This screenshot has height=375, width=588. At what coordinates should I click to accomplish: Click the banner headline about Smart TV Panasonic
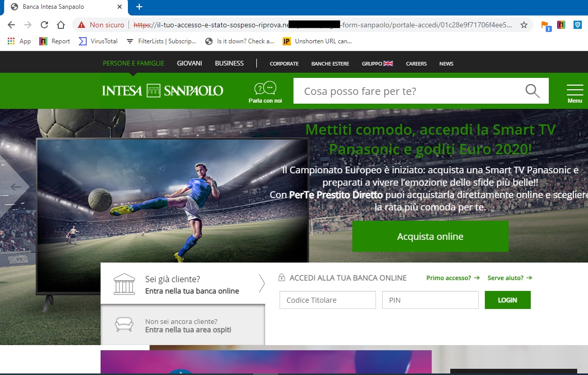pyautogui.click(x=430, y=139)
